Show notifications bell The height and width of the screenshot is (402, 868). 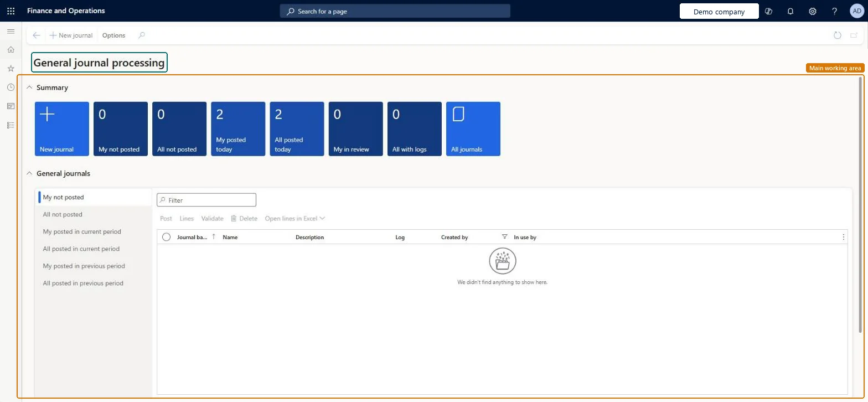point(790,11)
